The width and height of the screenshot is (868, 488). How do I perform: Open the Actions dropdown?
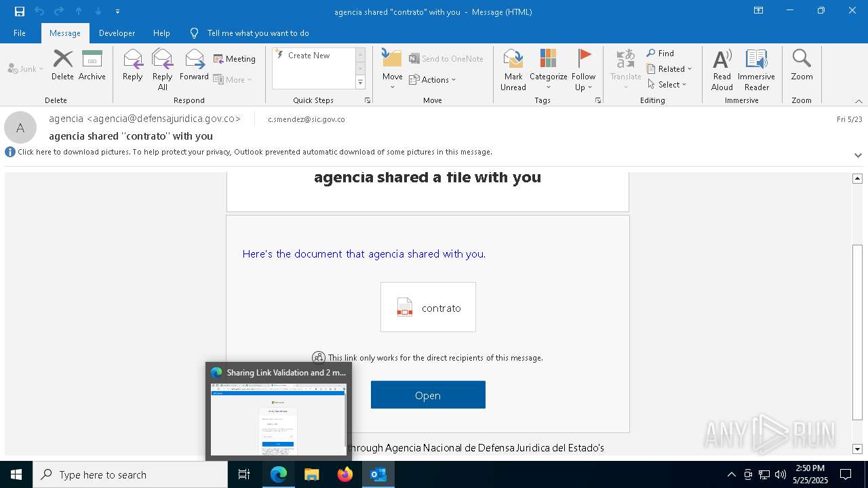pyautogui.click(x=433, y=79)
